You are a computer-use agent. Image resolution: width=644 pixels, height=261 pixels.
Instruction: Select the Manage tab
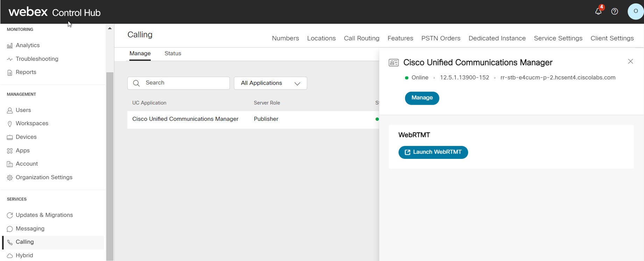click(x=140, y=54)
